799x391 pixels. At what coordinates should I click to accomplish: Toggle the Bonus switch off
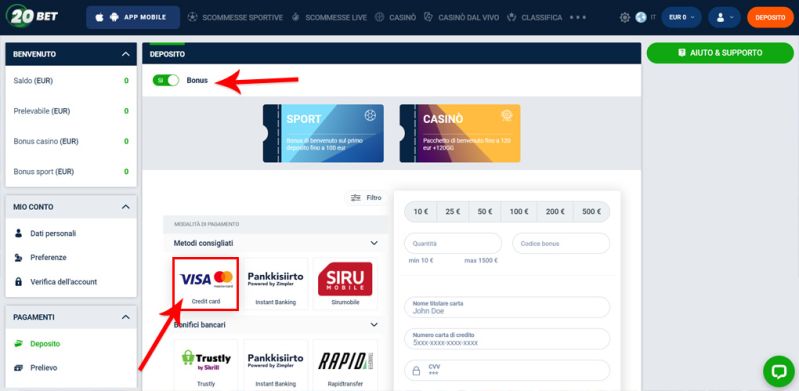click(166, 80)
